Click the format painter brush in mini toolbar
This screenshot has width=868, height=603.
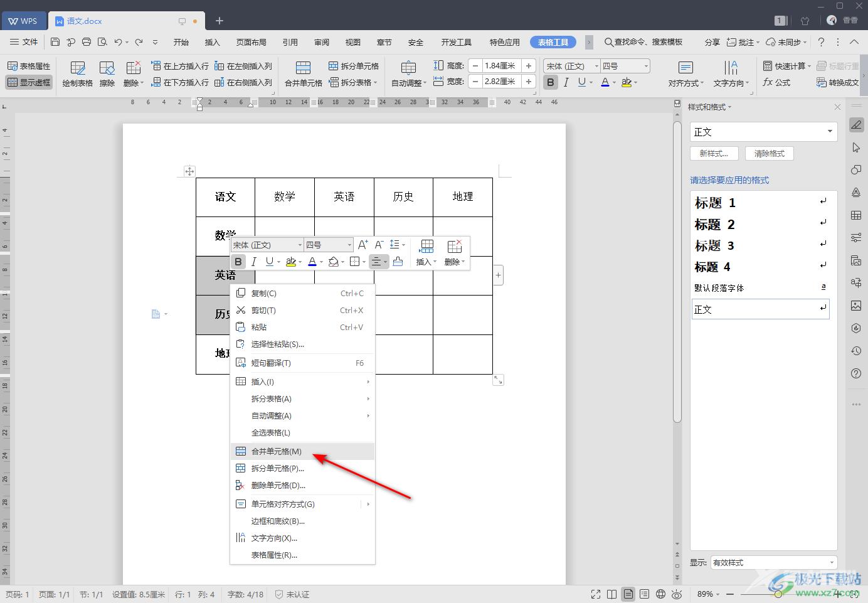(x=398, y=262)
